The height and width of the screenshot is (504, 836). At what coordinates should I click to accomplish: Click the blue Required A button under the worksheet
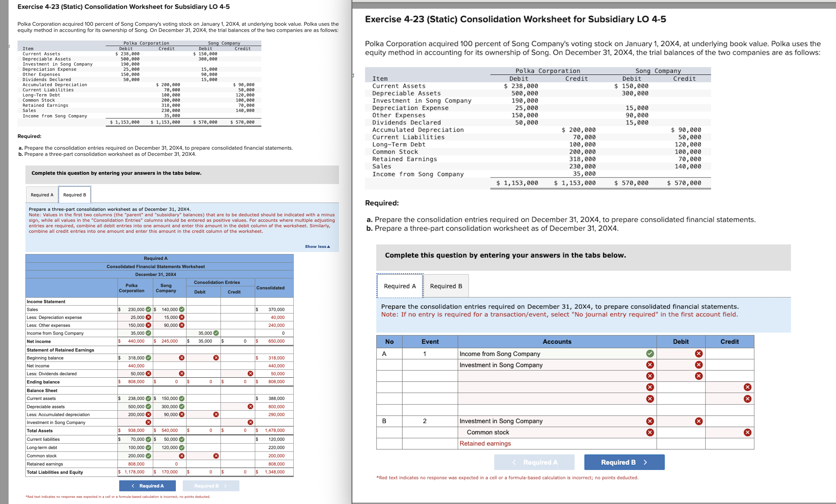147,486
